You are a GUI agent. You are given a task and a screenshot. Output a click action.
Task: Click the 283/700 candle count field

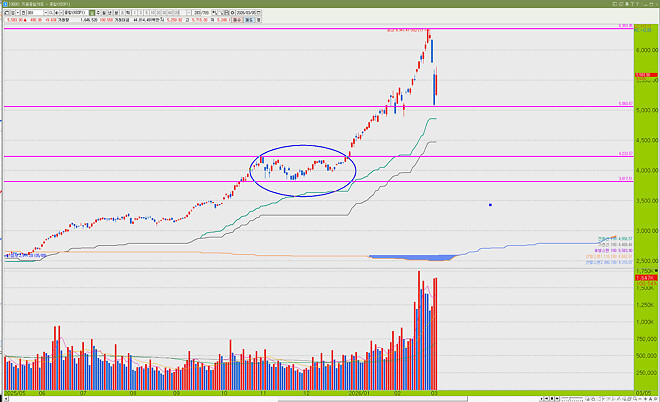202,13
